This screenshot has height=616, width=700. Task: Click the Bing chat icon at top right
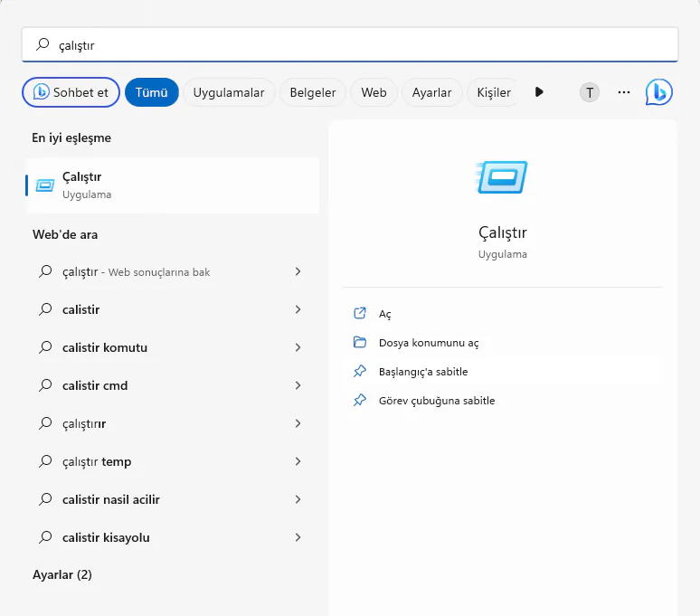(659, 92)
